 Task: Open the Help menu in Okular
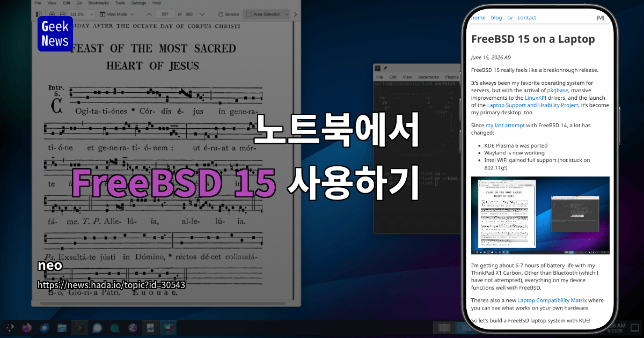coord(156,3)
